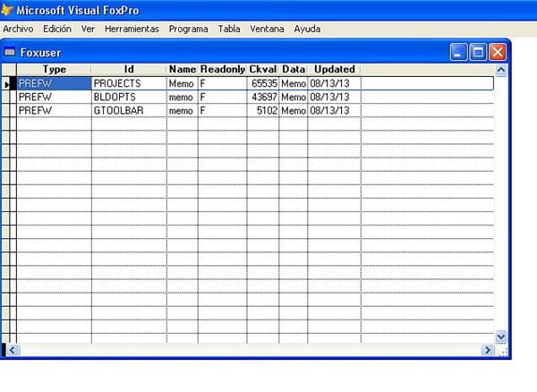Viewport: 537px width, 392px height.
Task: Click the Name column header
Action: tap(183, 70)
